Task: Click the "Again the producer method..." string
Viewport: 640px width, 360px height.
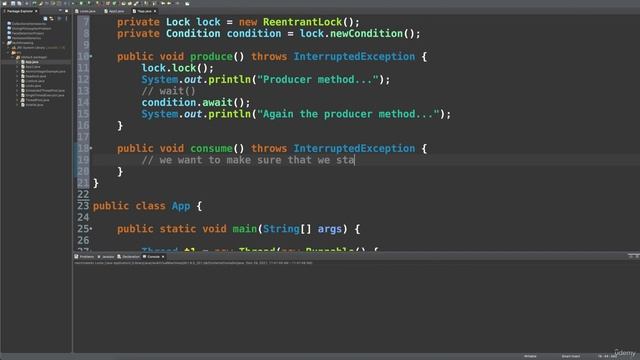Action: pyautogui.click(x=348, y=114)
